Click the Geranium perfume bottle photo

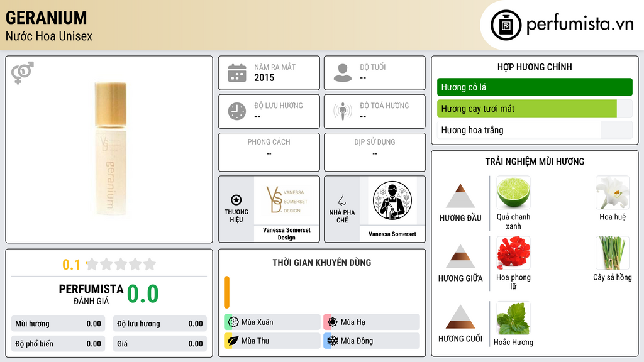111,148
